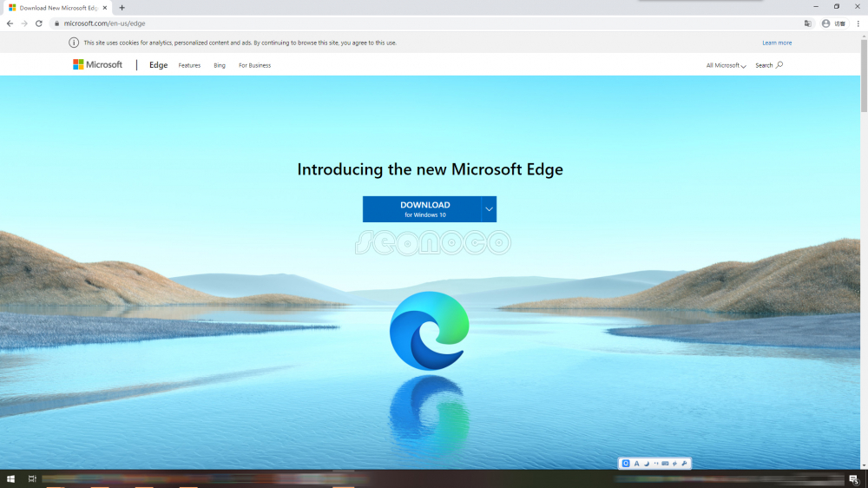Click DOWNLOAD for Windows 10 button

(422, 209)
